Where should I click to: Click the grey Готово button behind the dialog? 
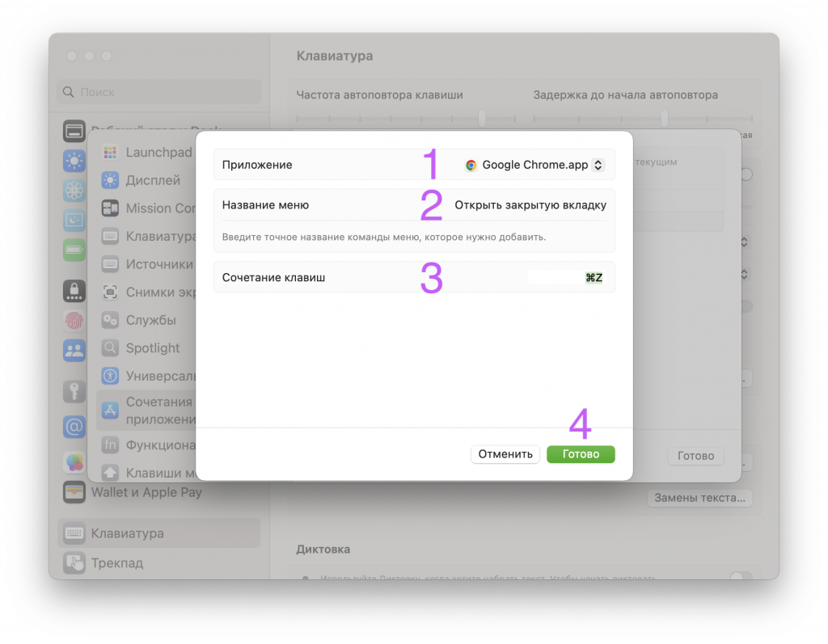pos(695,456)
